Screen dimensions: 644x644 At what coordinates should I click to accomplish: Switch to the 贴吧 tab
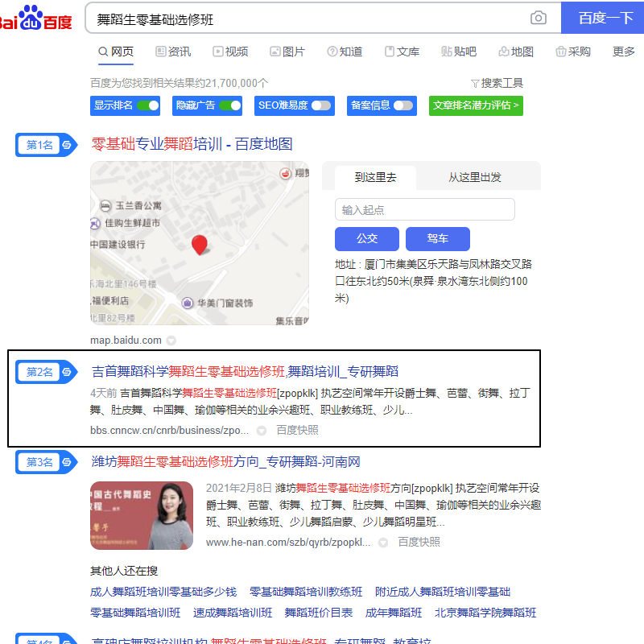click(x=459, y=52)
